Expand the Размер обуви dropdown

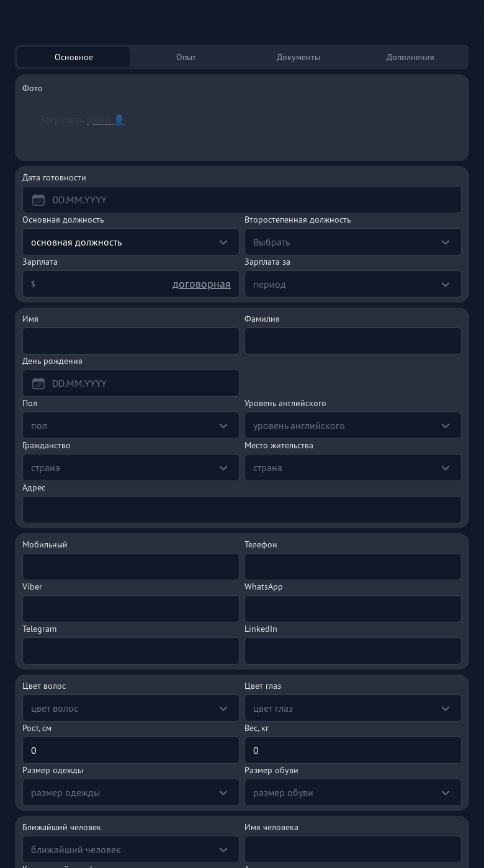[352, 792]
